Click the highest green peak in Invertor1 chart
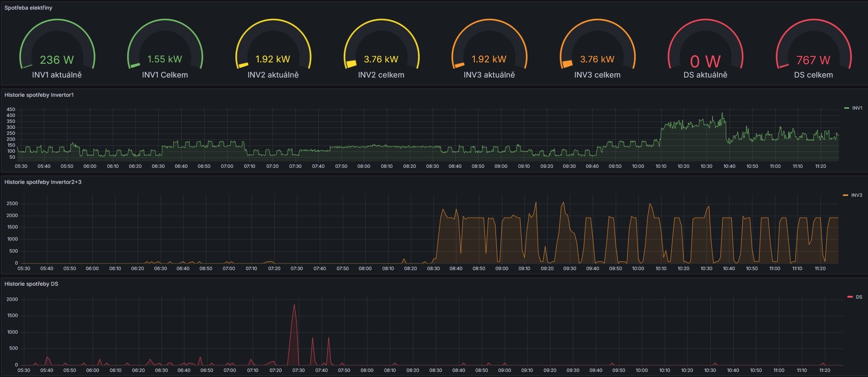Screen dimensions: 868x377 pos(722,114)
